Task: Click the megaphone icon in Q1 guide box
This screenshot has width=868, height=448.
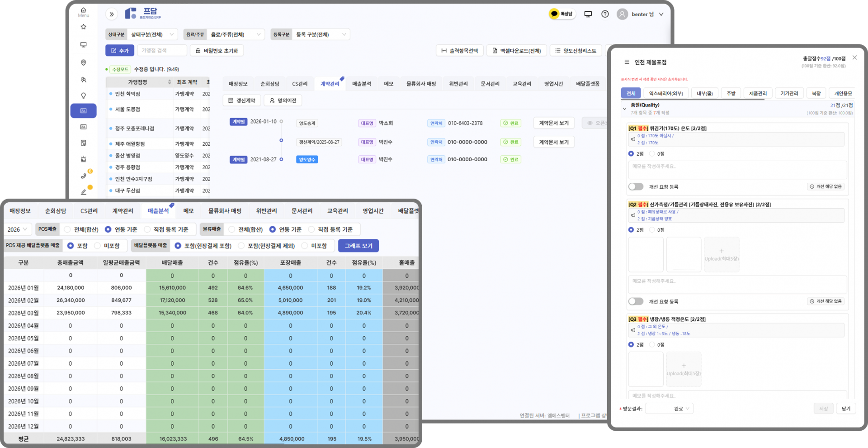Action: pos(633,139)
